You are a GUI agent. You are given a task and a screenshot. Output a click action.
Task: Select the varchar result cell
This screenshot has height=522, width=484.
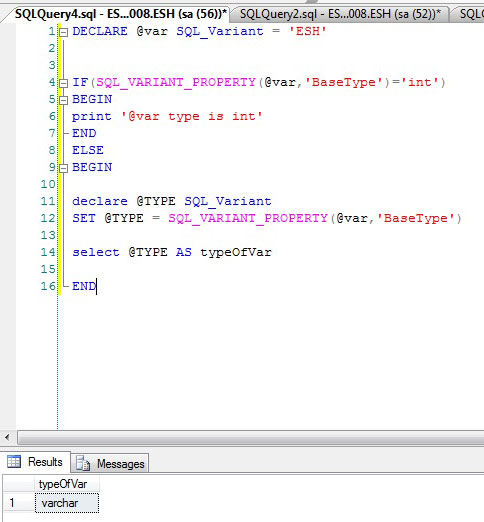[x=67, y=503]
